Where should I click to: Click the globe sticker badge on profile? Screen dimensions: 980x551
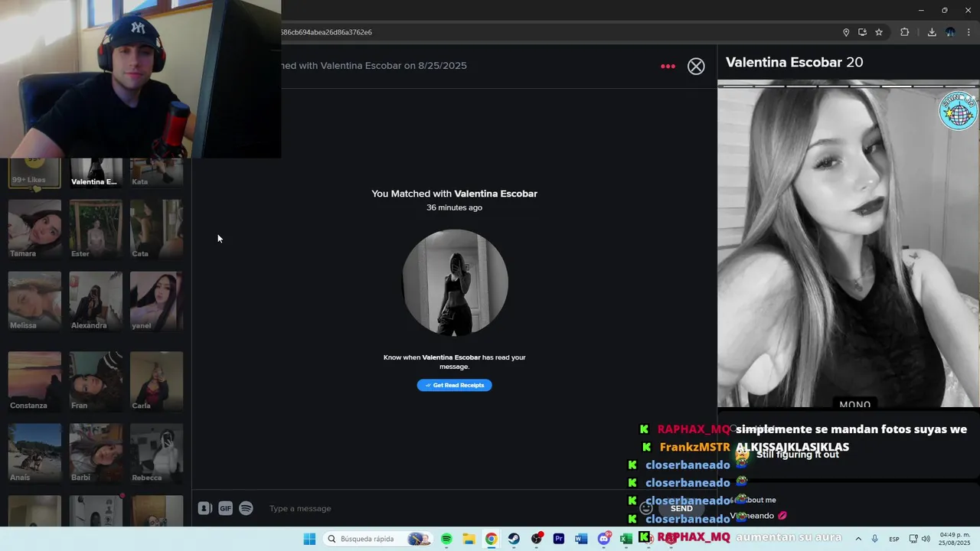(x=958, y=111)
